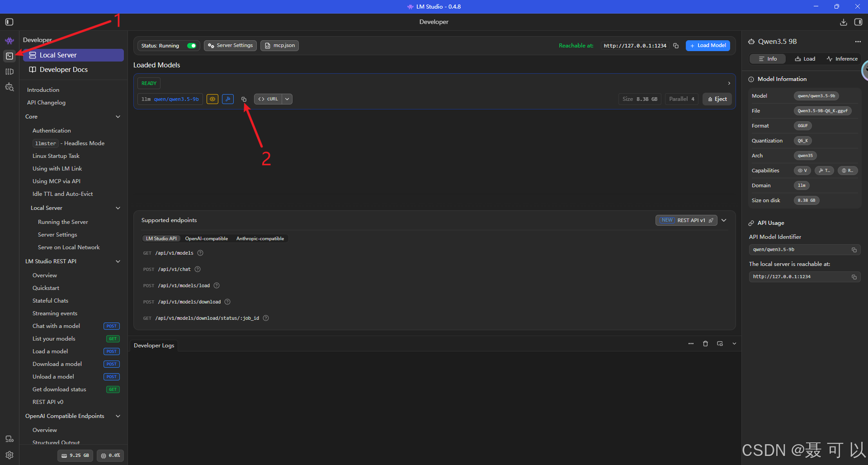Image resolution: width=868 pixels, height=465 pixels.
Task: Click the Parallel 4 badge
Action: click(x=682, y=99)
